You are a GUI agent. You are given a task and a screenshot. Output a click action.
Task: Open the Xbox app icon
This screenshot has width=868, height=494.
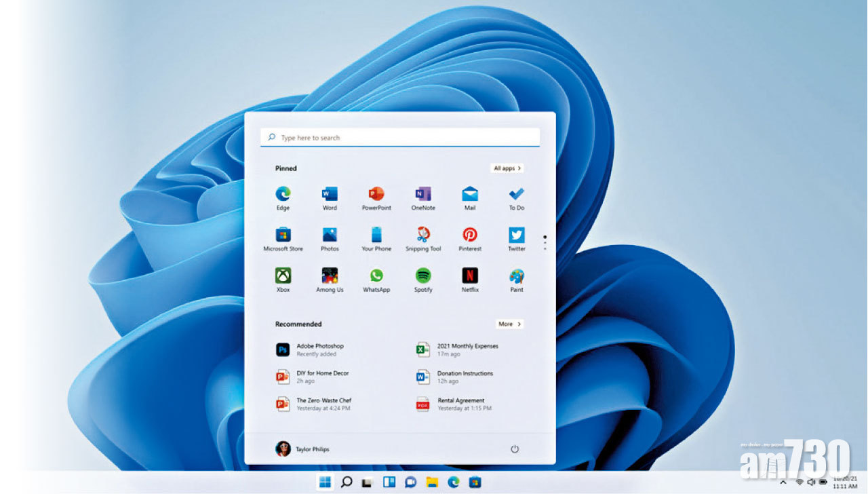(x=283, y=276)
